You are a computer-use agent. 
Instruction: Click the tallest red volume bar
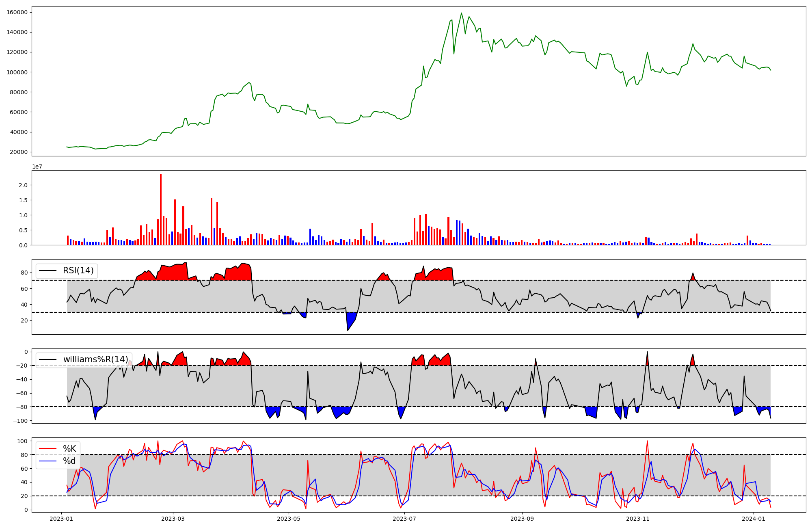click(x=161, y=209)
